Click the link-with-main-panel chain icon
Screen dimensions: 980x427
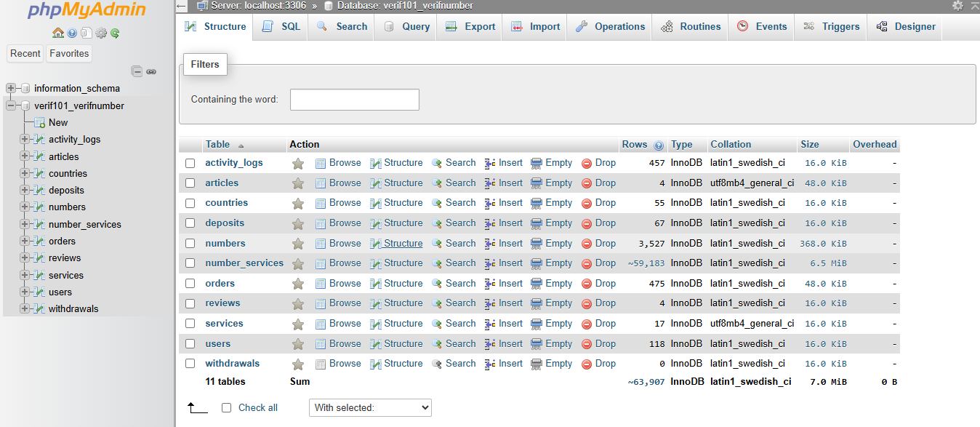(x=151, y=71)
